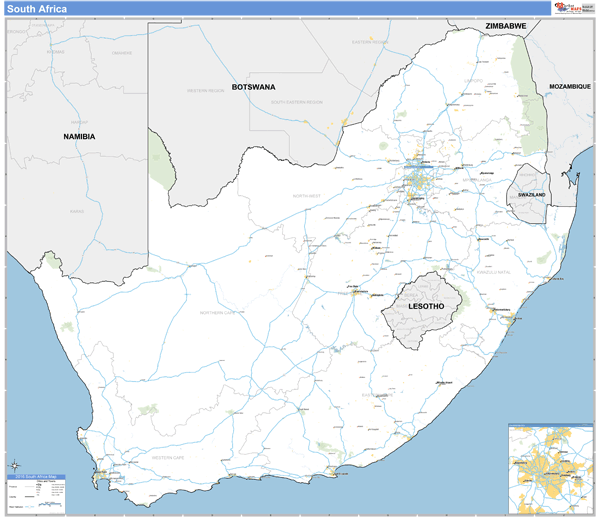Click the ZIMBABWE country label
This screenshot has width=600, height=517.
[505, 26]
